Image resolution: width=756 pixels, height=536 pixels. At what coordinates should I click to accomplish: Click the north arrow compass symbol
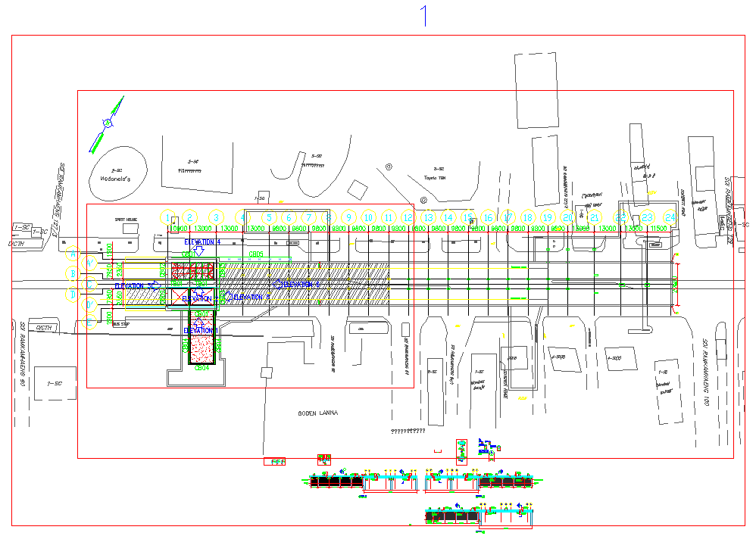[x=108, y=123]
